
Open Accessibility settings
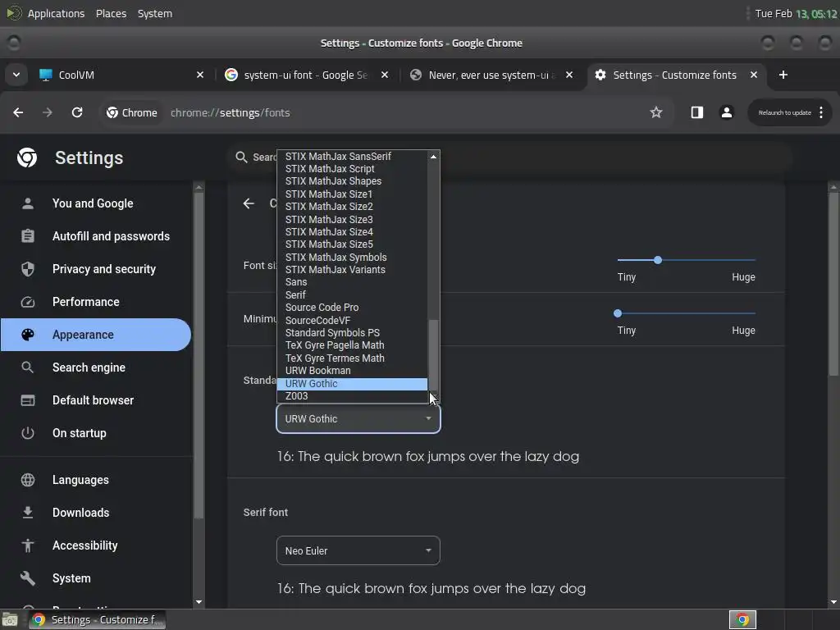(97, 546)
